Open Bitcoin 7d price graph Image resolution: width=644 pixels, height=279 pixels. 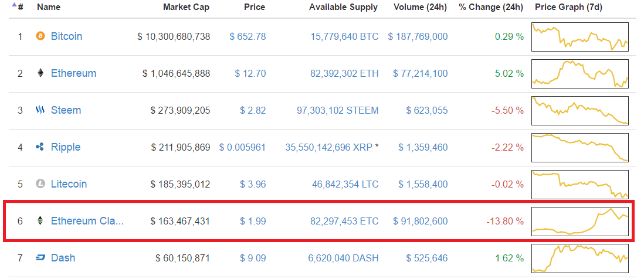point(579,36)
